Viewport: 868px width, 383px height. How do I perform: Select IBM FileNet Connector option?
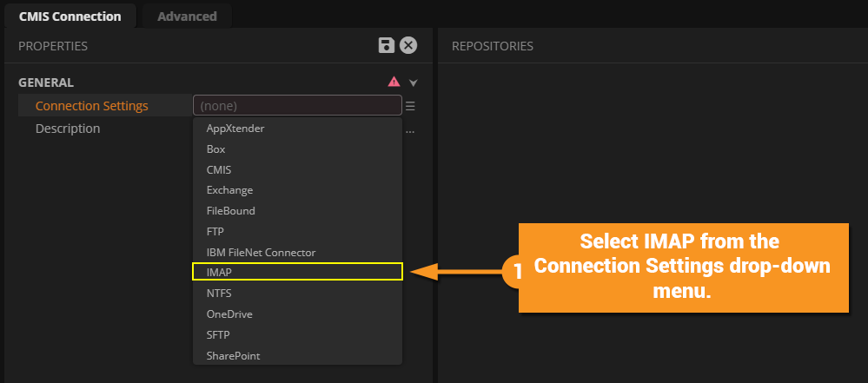click(261, 252)
